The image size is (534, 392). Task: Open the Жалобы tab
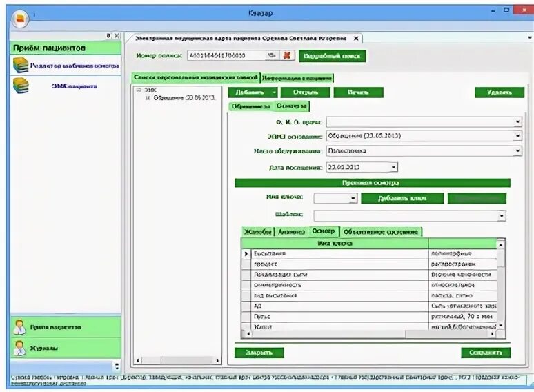[x=257, y=232]
